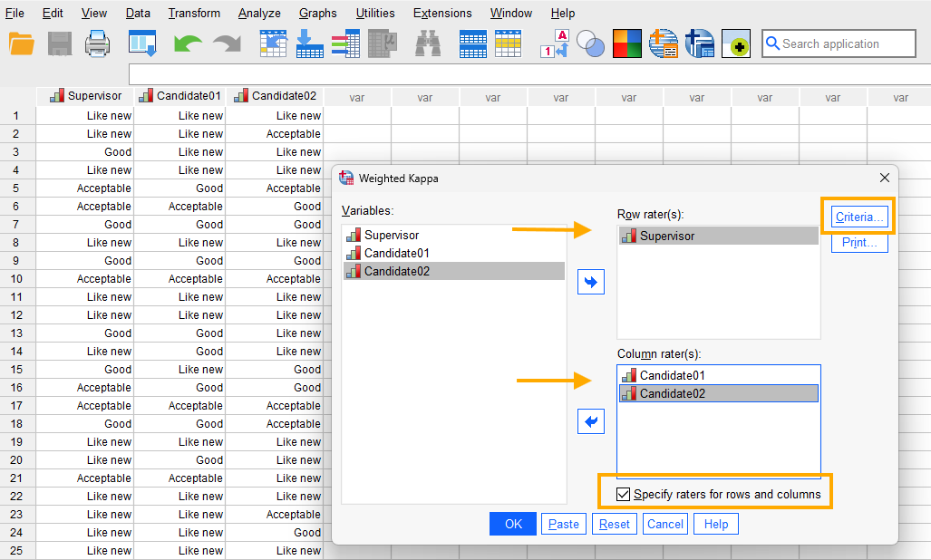
Task: Insert a new case
Action: pyautogui.click(x=472, y=43)
